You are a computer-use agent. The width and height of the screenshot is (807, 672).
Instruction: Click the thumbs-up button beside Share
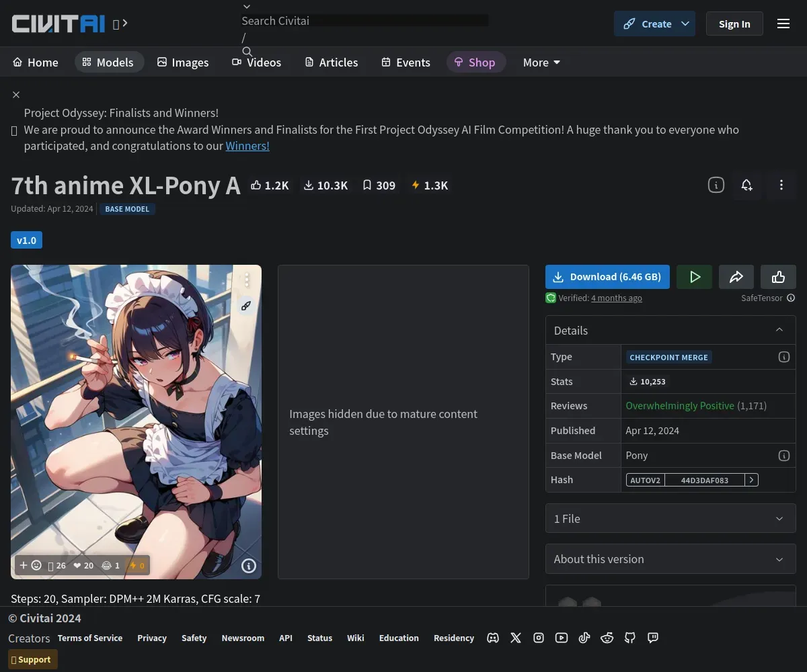point(778,277)
